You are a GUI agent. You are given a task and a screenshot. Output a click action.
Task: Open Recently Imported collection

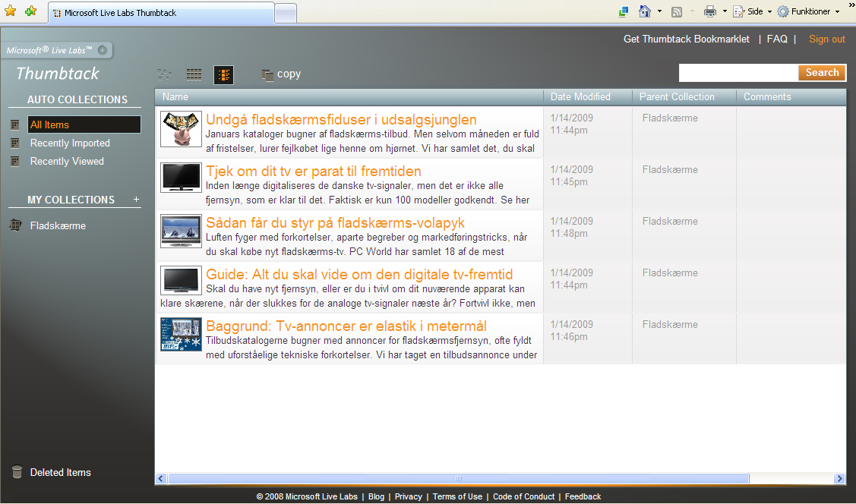(70, 143)
